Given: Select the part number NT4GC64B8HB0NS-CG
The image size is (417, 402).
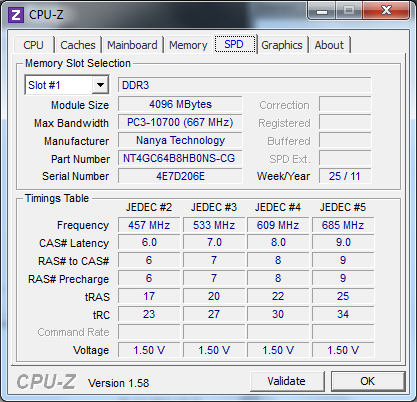Looking at the screenshot, I should (180, 158).
